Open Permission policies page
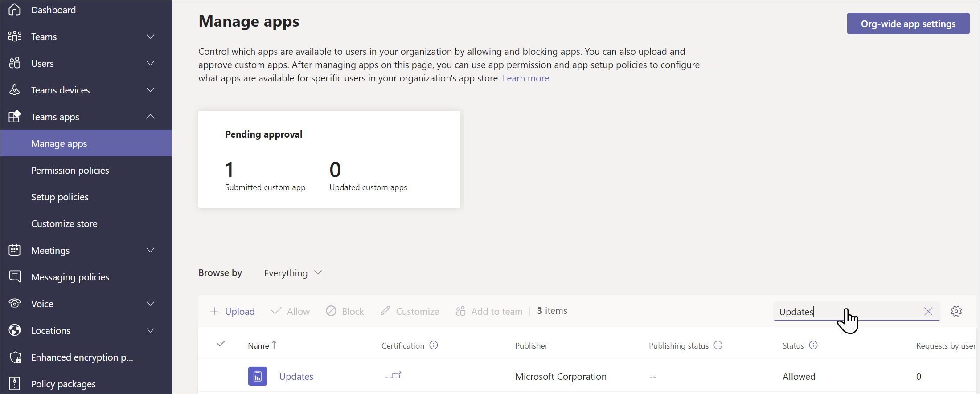This screenshot has height=394, width=980. point(70,170)
